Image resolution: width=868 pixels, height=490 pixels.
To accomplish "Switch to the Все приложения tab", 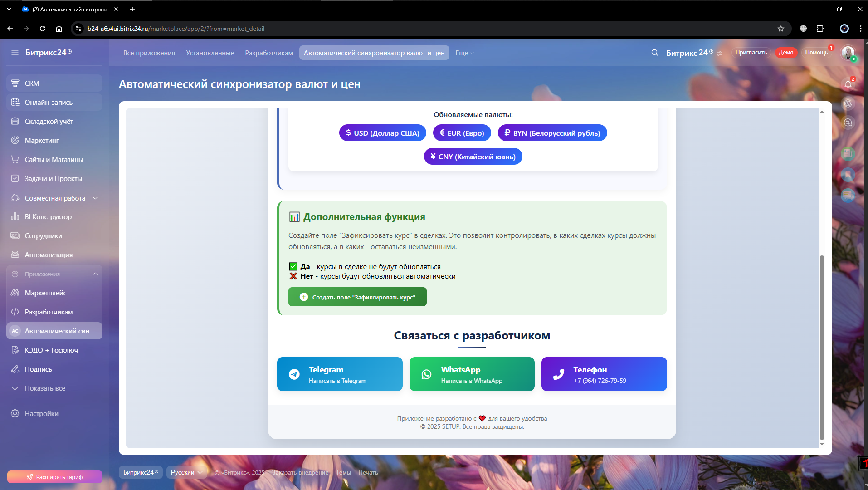I will pos(149,53).
